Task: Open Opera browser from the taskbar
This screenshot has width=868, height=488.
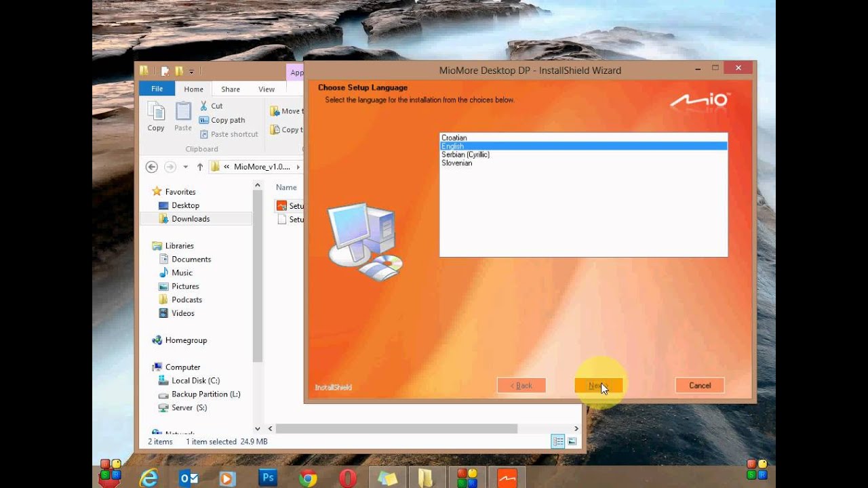Action: click(348, 478)
